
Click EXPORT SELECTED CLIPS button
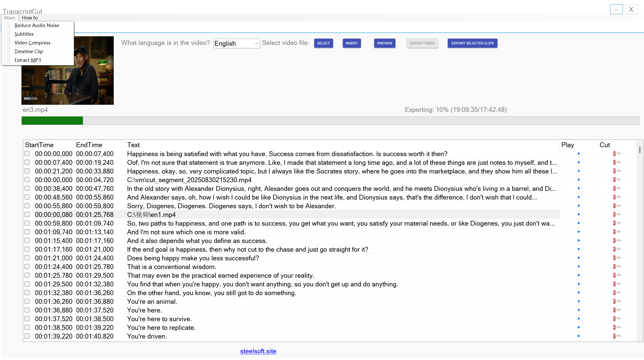472,43
